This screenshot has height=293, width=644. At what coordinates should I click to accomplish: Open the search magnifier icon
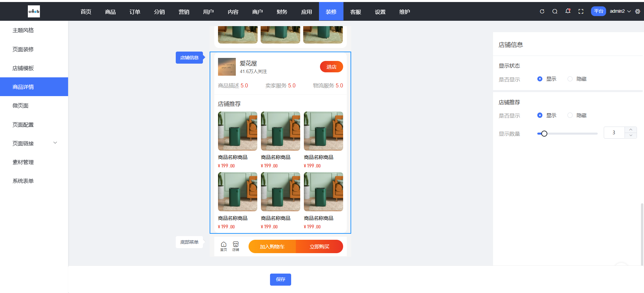coord(555,11)
